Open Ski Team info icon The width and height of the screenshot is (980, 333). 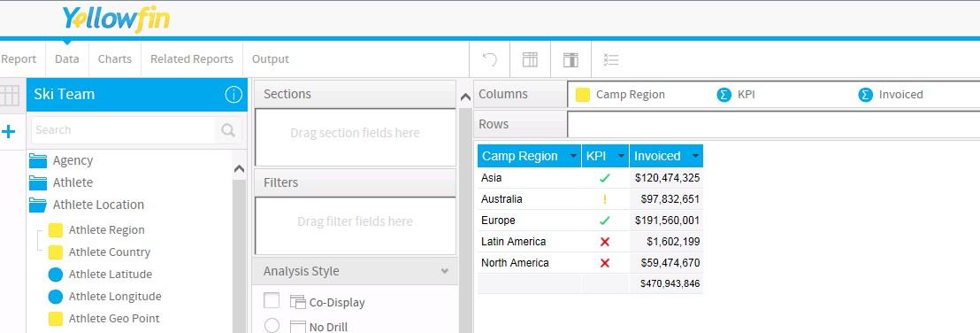[x=234, y=95]
